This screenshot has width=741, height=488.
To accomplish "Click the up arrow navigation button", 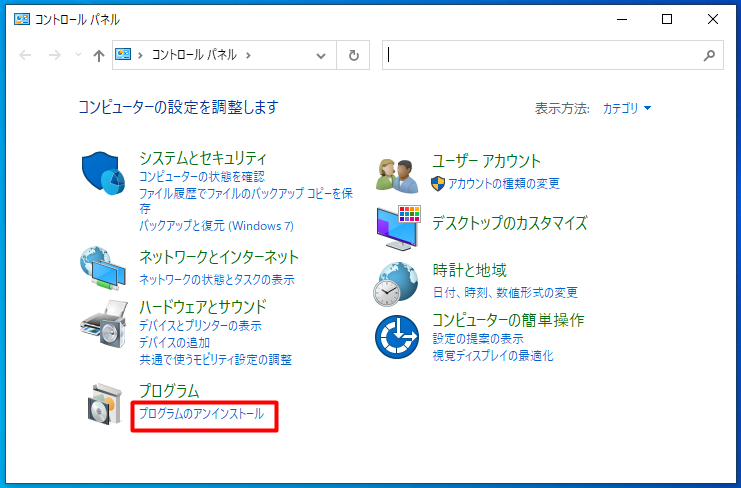I will 98,56.
